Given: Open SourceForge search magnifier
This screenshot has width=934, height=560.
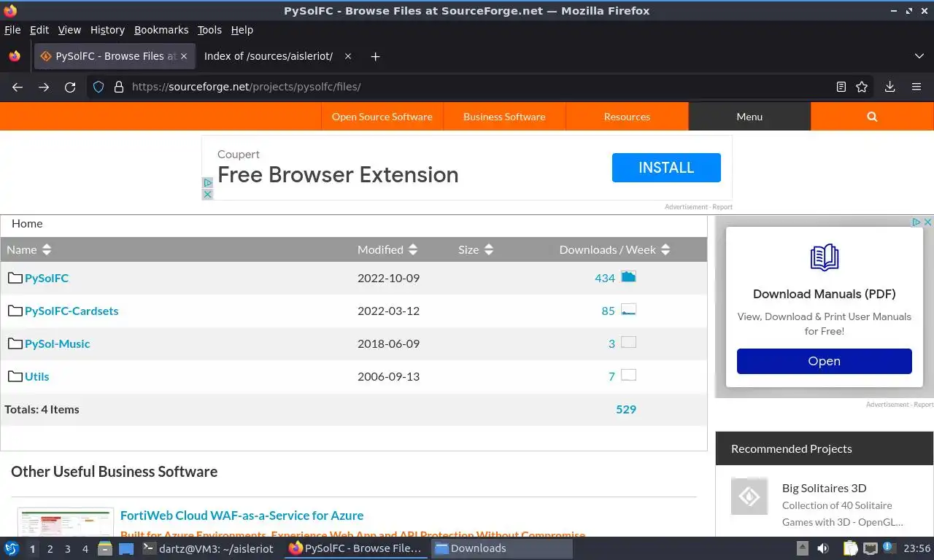Looking at the screenshot, I should point(872,117).
